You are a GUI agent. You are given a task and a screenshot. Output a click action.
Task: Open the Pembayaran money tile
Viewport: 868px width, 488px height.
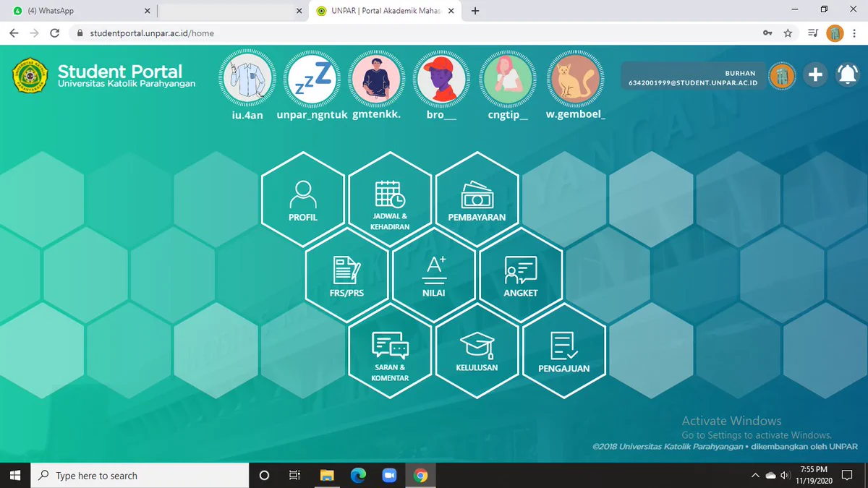(477, 200)
